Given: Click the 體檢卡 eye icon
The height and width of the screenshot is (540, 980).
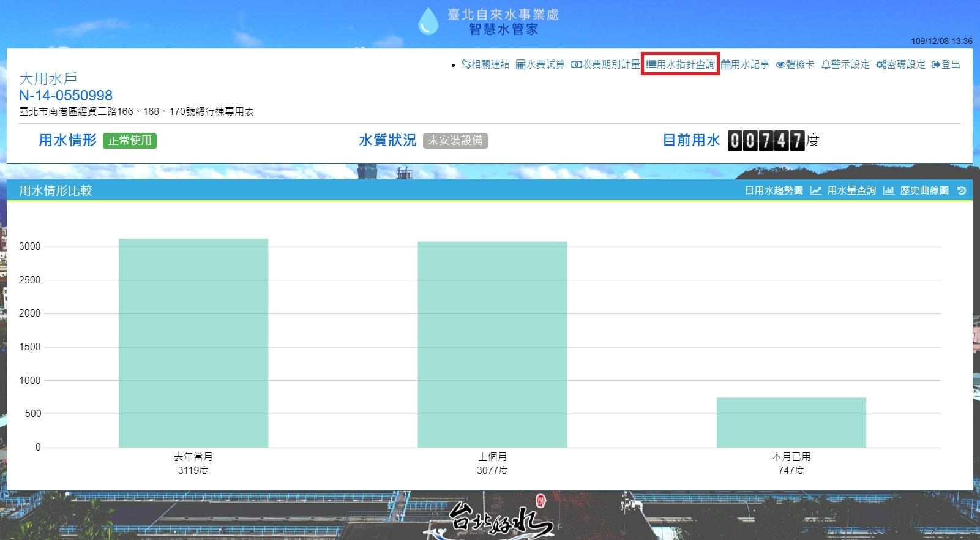Looking at the screenshot, I should [780, 64].
